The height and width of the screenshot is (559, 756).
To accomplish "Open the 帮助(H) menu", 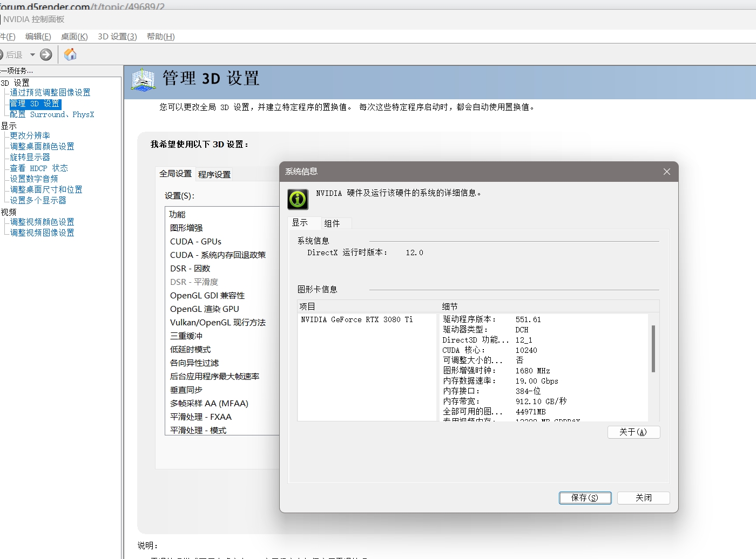I will (160, 37).
